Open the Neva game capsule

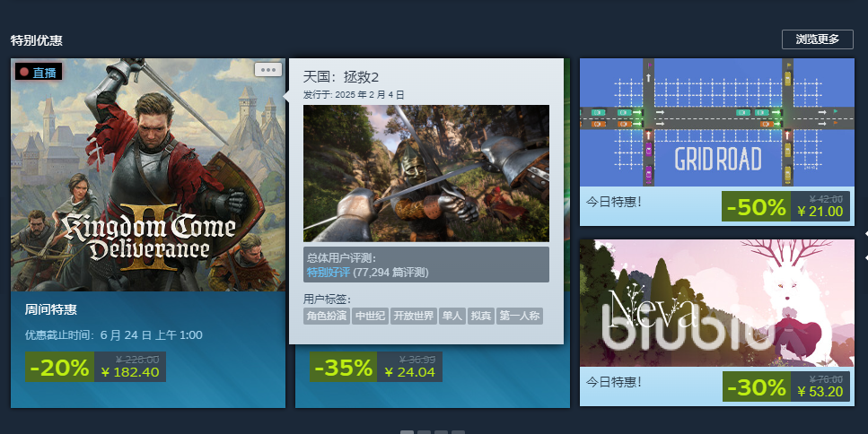(717, 303)
